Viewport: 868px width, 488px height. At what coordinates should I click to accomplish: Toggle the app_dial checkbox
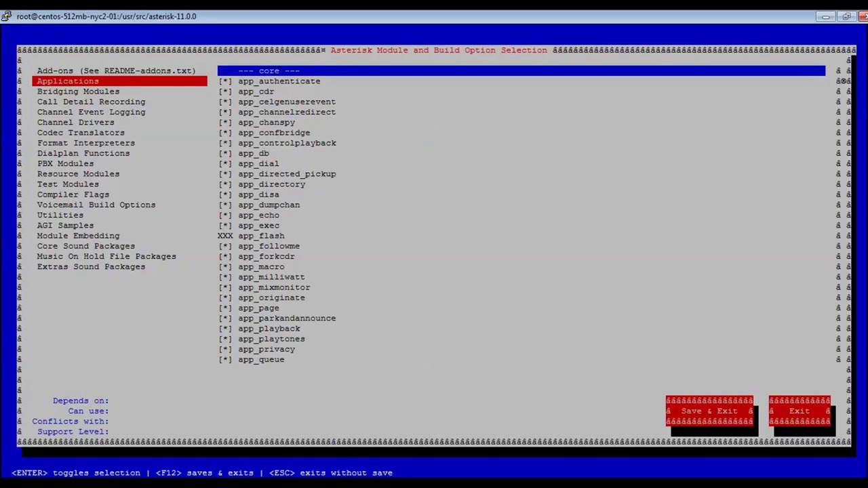(x=225, y=163)
